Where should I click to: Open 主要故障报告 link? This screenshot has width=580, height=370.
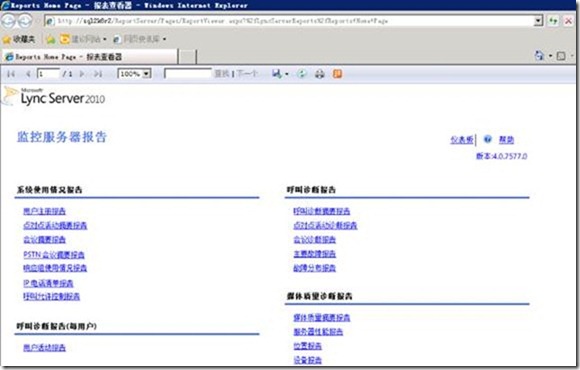315,254
